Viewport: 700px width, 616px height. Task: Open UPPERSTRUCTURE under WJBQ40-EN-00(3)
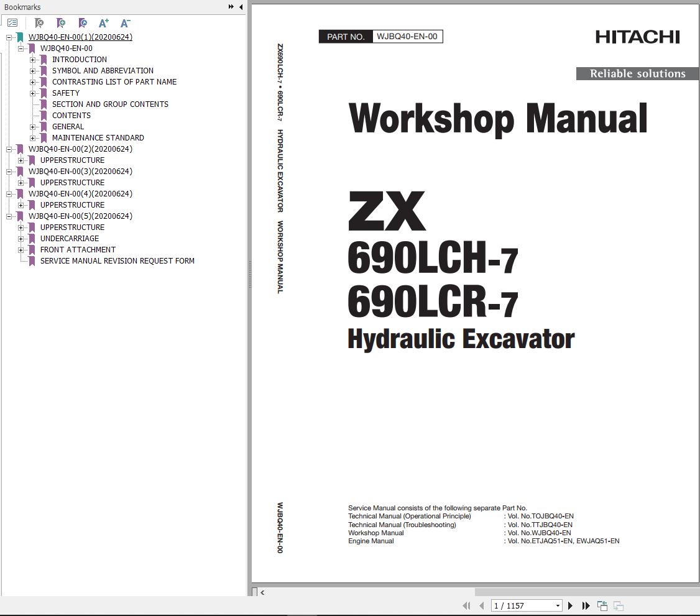tap(72, 183)
